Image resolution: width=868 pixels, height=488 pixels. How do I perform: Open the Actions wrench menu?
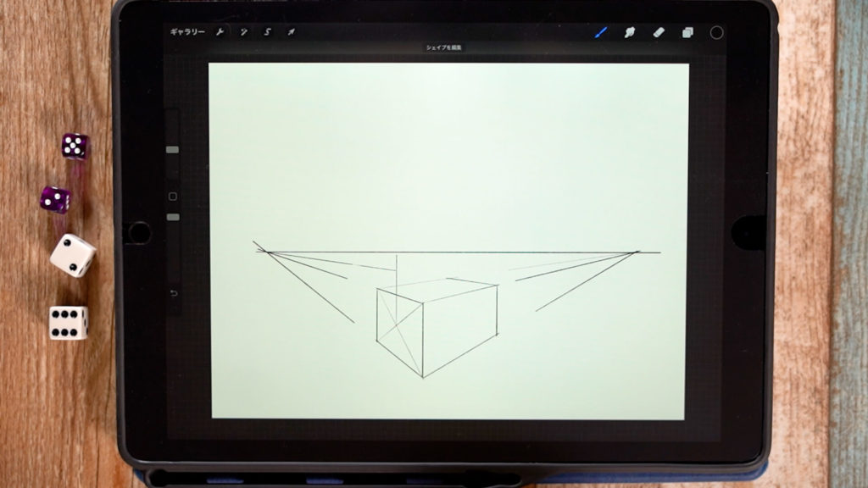(x=220, y=32)
